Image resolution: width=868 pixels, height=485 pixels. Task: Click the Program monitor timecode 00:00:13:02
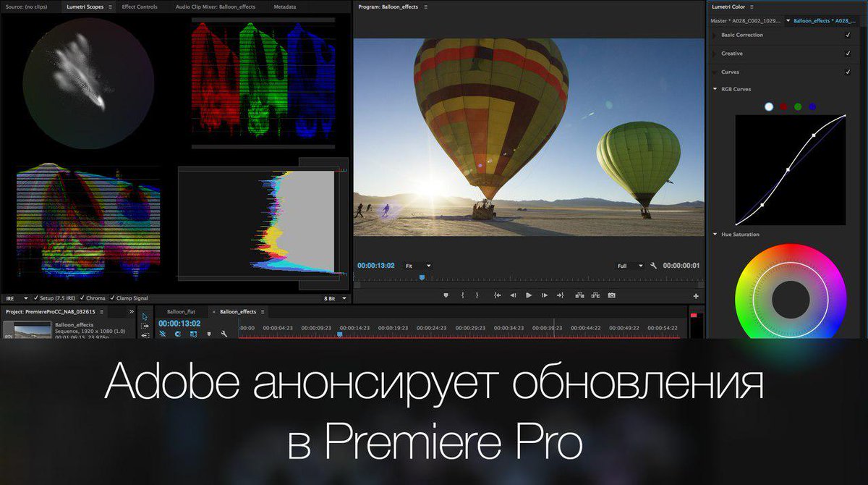[x=375, y=266]
